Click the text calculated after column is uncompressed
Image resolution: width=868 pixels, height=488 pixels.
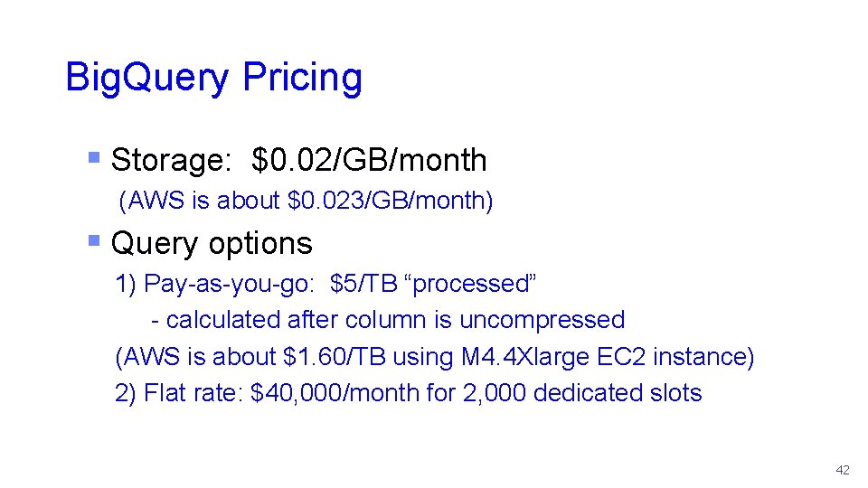tap(395, 320)
